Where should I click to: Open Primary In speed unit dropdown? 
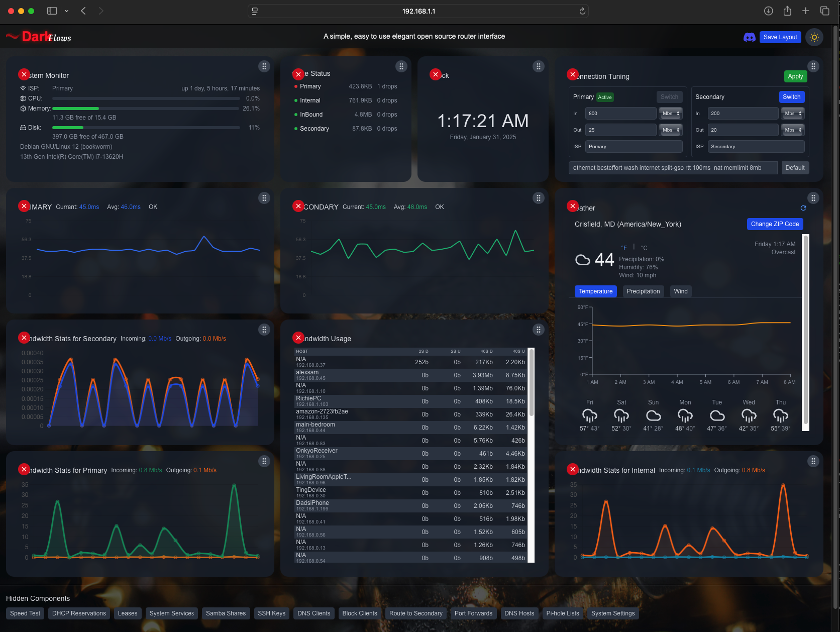(x=670, y=114)
